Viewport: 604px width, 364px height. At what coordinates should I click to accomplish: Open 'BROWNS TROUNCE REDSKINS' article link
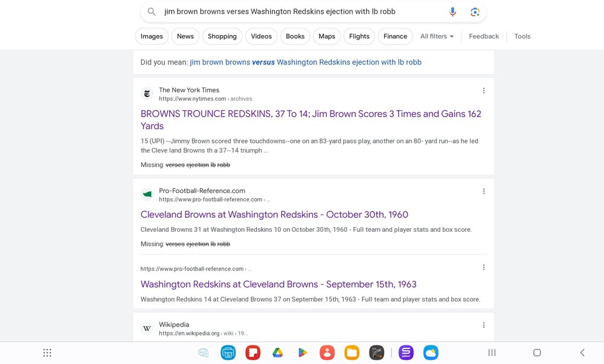tap(311, 120)
